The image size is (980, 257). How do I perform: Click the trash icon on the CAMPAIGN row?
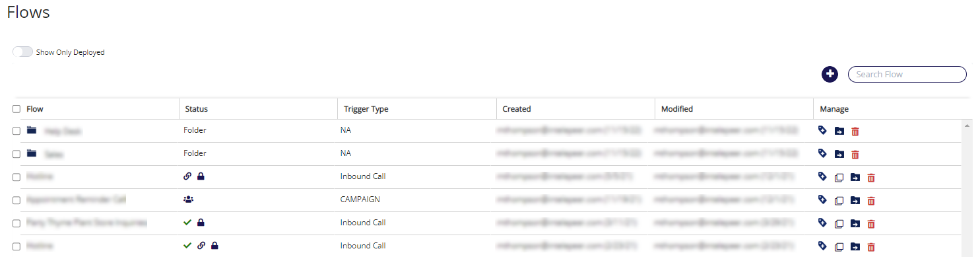[x=871, y=201]
